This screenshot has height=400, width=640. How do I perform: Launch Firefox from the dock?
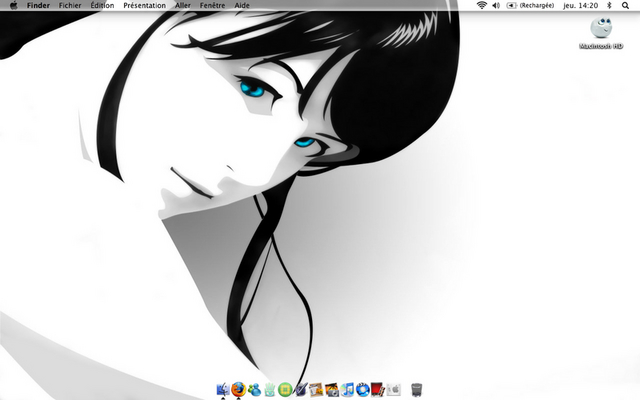click(x=238, y=388)
